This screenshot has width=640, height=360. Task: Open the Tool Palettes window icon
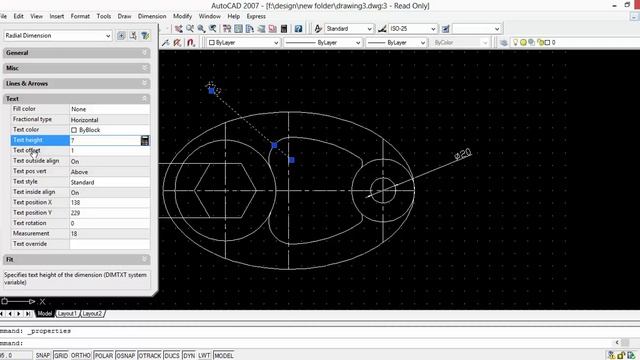(x=249, y=29)
